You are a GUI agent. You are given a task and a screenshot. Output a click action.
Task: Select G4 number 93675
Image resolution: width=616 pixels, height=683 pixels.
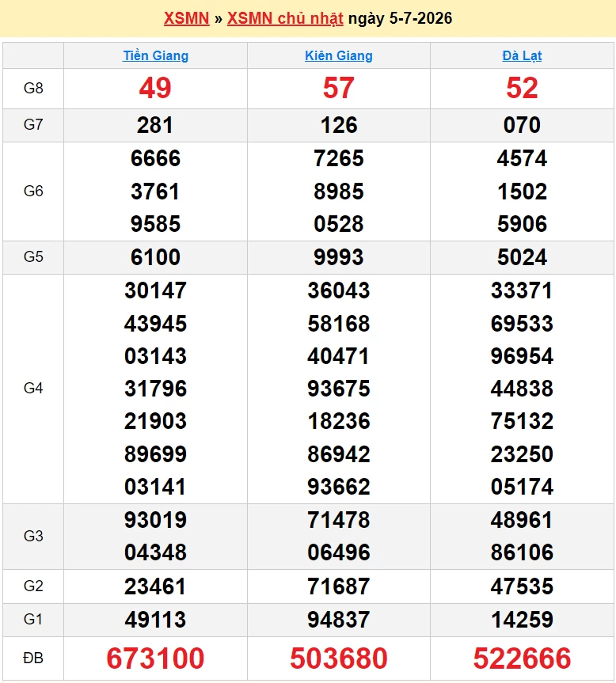[339, 389]
